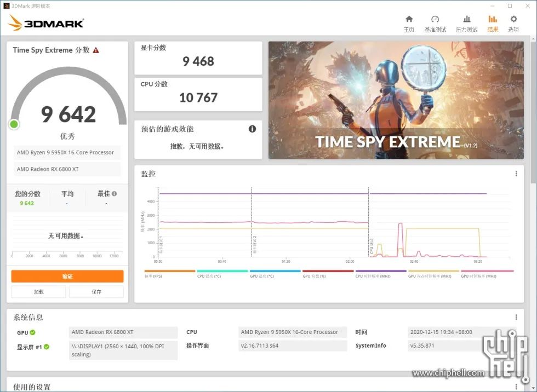
Task: Click the orange Validate (验证) button
Action: click(x=67, y=276)
